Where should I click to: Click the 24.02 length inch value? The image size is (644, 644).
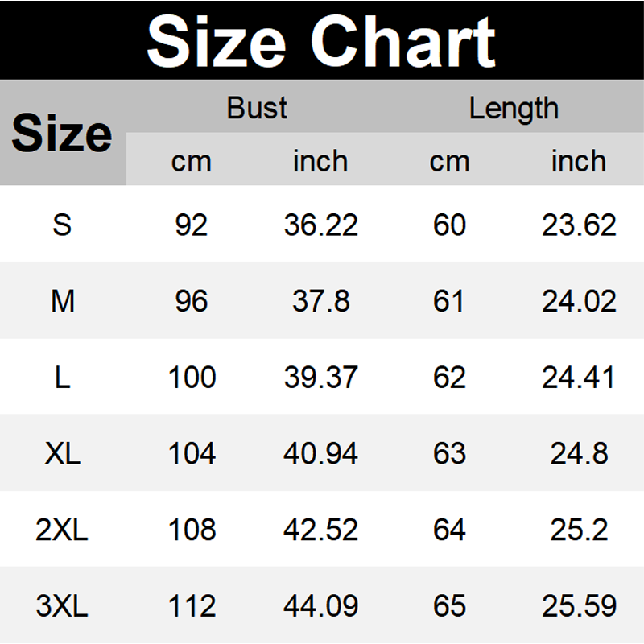click(578, 301)
